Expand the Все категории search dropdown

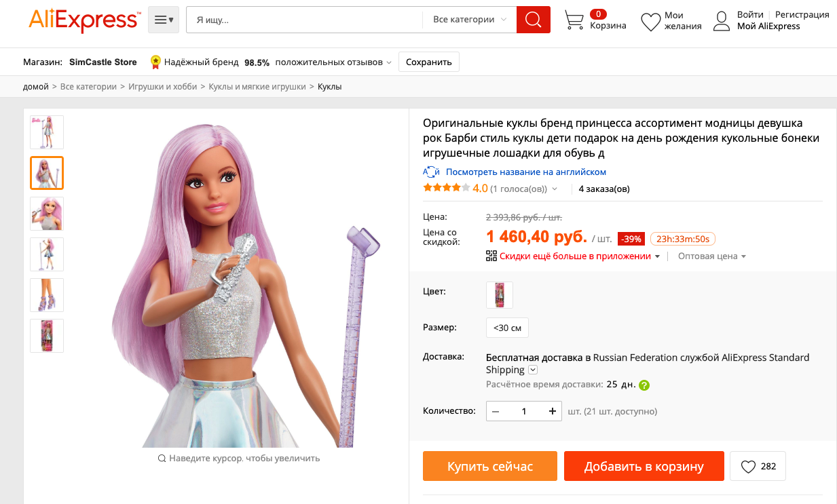[x=470, y=20]
